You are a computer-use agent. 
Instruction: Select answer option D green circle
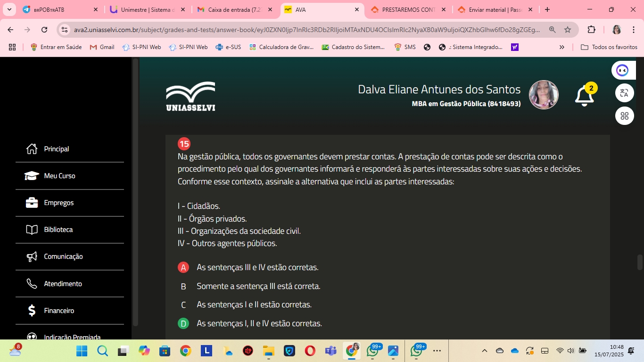[x=183, y=323]
